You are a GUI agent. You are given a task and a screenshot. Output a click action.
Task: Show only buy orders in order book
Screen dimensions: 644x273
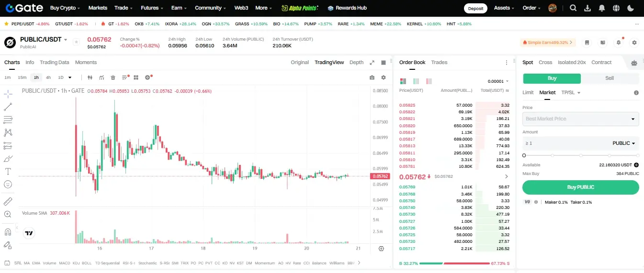416,81
